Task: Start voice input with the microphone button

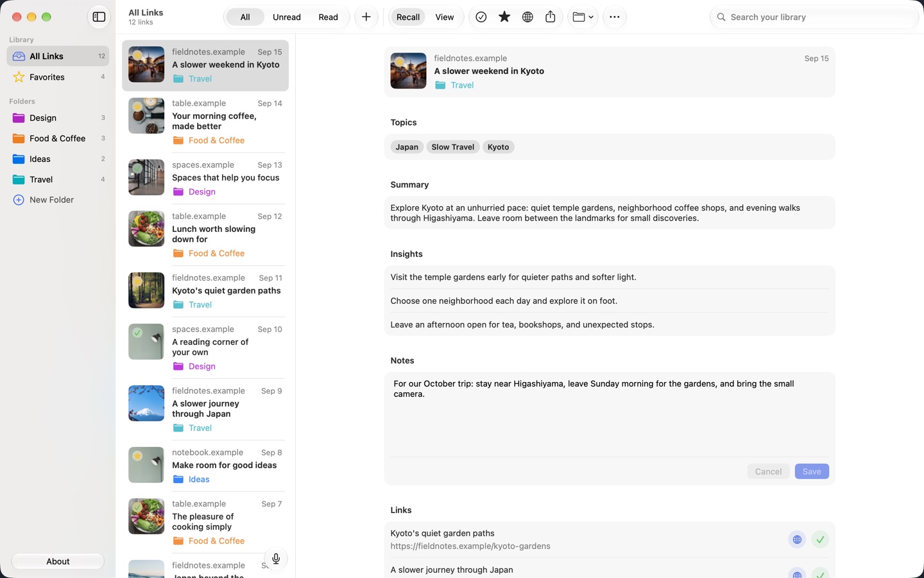Action: click(276, 559)
